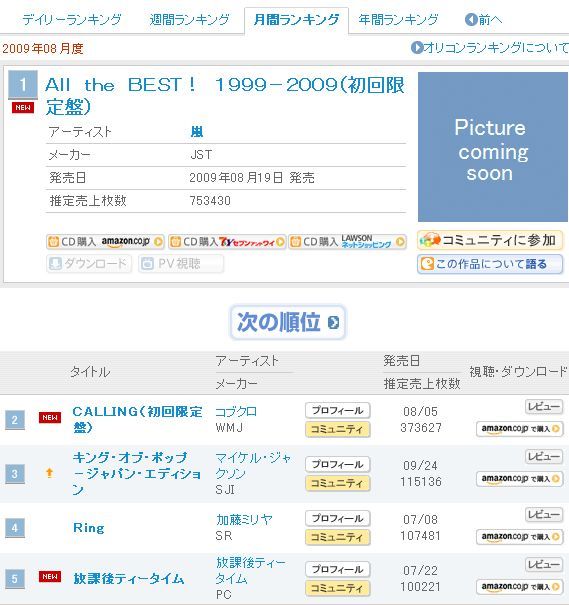This screenshot has width=569, height=605.
Task: Switch to デイリーランキング tab
Action: tap(72, 19)
